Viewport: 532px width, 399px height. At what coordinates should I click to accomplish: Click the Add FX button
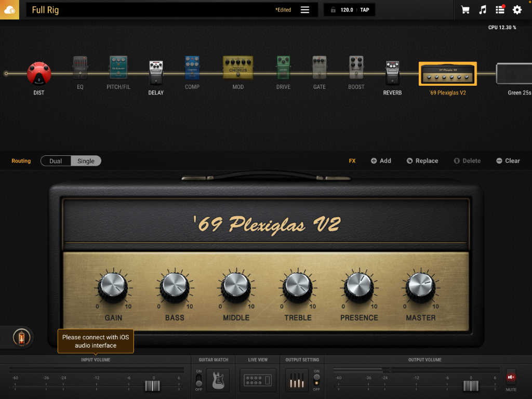381,161
